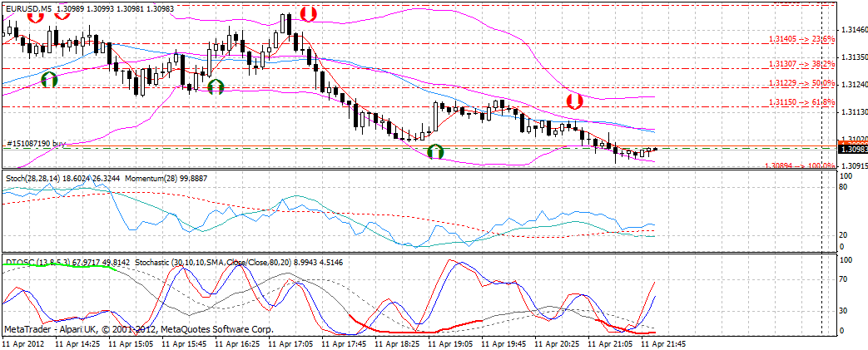
Task: Click the 80 level on Stoch scale
Action: coord(844,187)
